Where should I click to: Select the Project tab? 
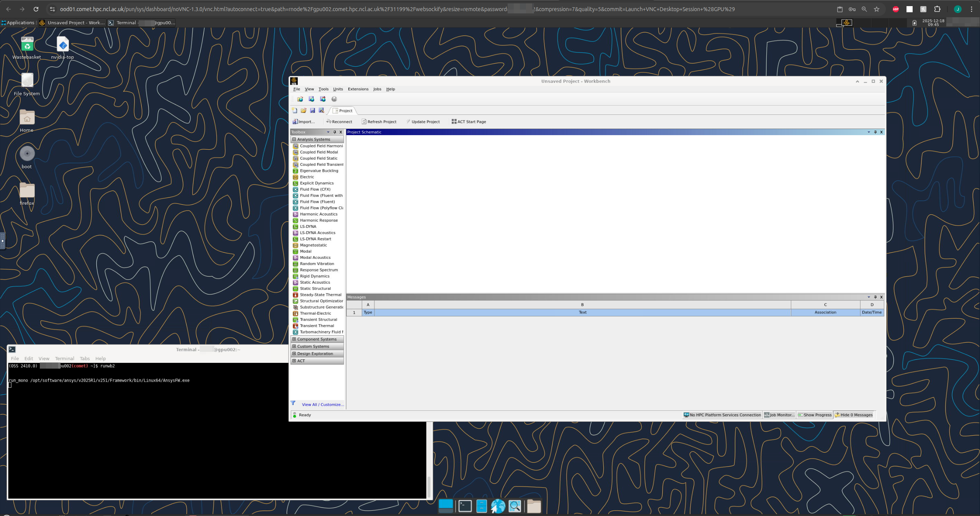click(343, 111)
